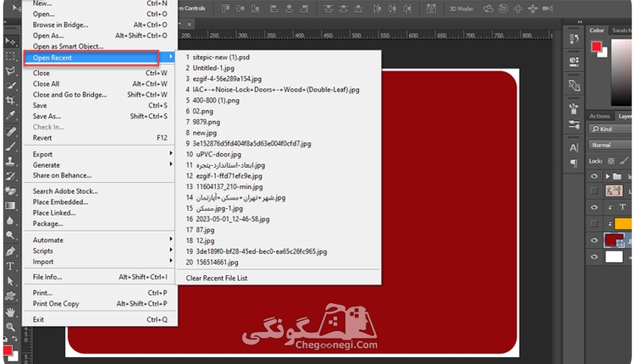Open recent file uPVC-door.jpg
This screenshot has width=635, height=364.
click(279, 154)
